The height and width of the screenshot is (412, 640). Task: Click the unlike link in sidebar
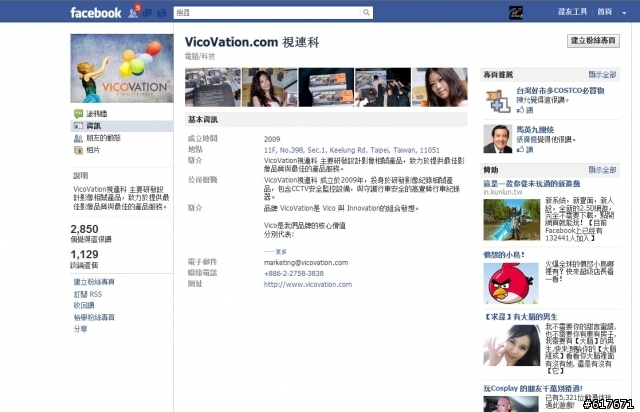tap(84, 305)
